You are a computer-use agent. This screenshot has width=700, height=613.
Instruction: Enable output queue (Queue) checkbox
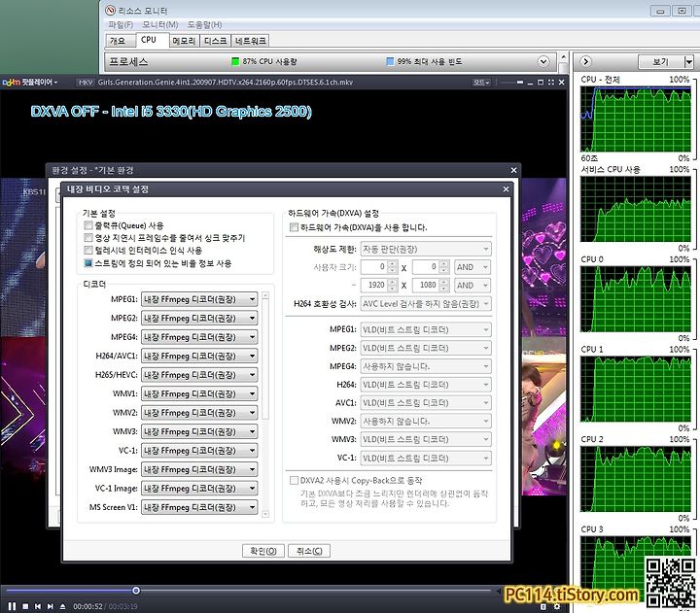point(88,224)
